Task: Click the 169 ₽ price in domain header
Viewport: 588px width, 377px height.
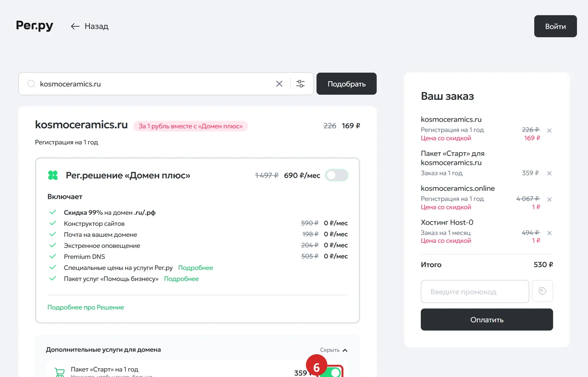Action: pos(351,126)
